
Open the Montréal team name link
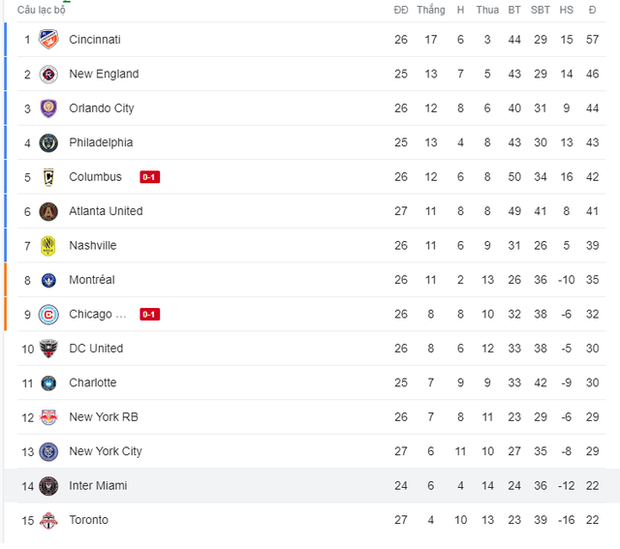pos(92,280)
